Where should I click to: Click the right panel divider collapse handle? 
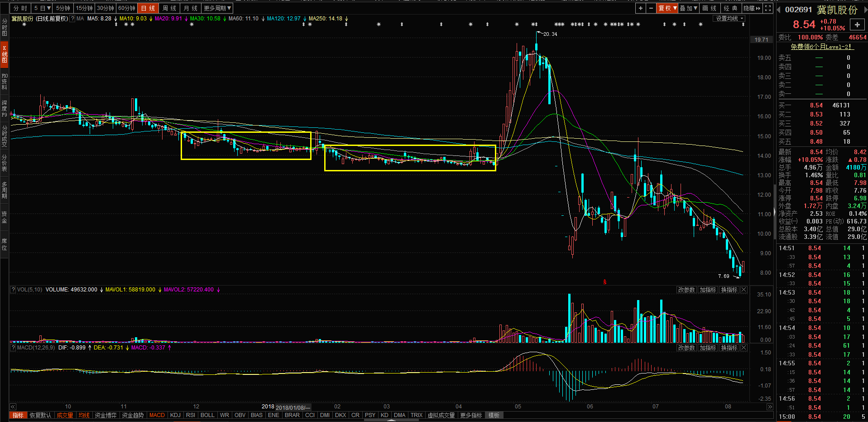pyautogui.click(x=775, y=212)
